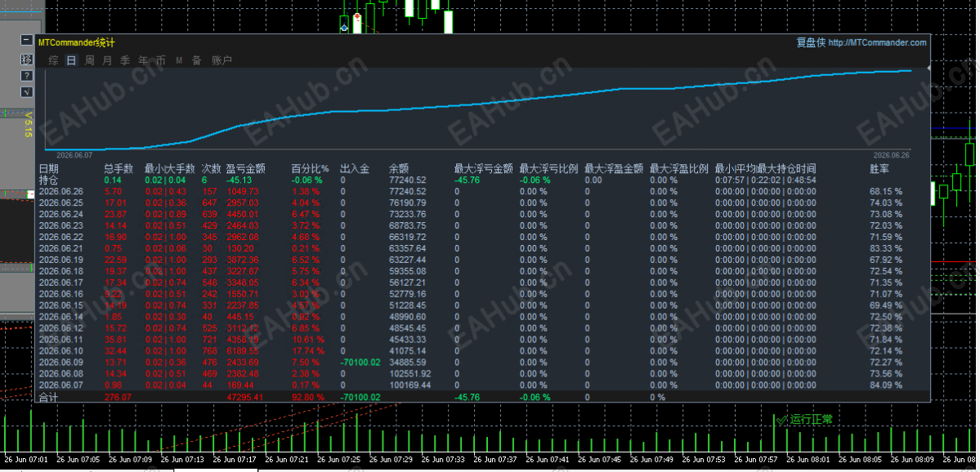Click the profit value 4450.01

(x=243, y=214)
